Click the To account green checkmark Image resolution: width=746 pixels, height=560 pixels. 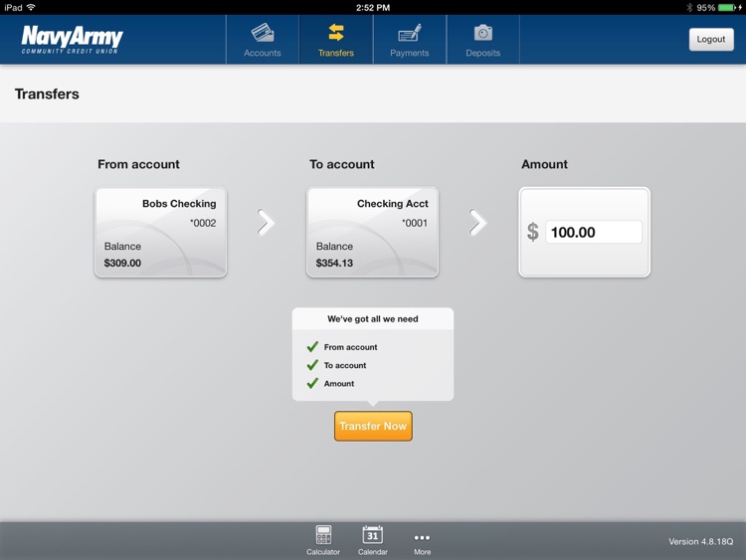[312, 365]
